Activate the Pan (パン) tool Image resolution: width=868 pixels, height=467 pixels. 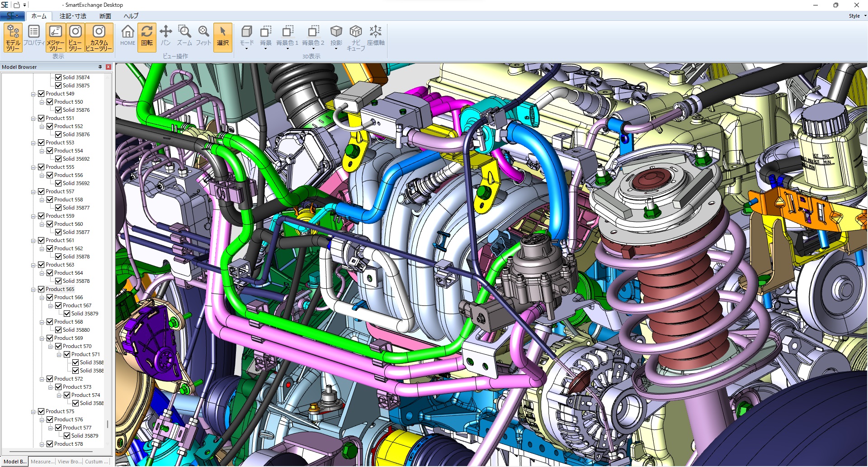click(x=166, y=36)
